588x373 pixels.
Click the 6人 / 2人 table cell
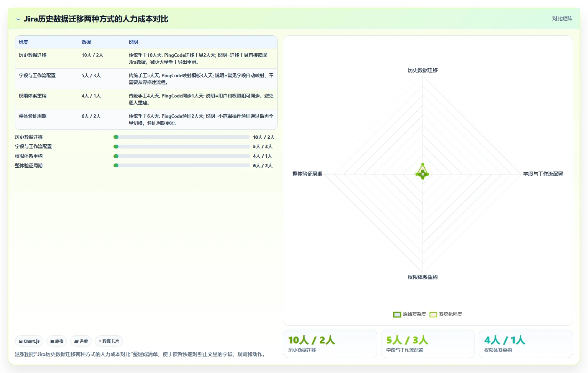tap(91, 116)
